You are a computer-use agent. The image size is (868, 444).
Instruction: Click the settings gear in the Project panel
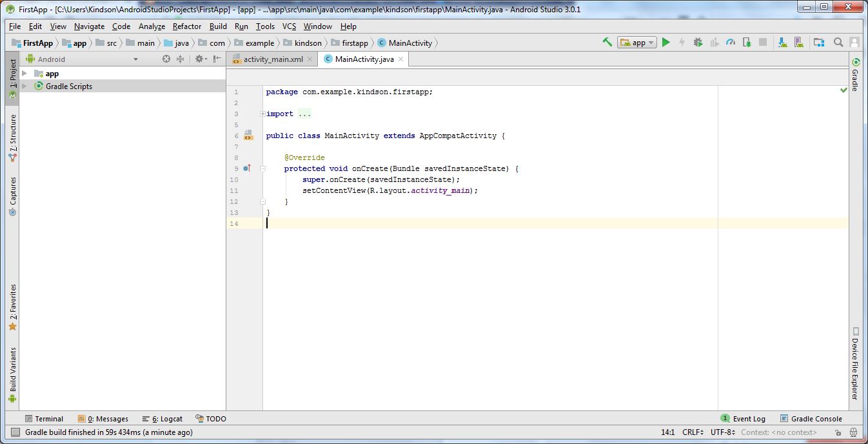199,58
